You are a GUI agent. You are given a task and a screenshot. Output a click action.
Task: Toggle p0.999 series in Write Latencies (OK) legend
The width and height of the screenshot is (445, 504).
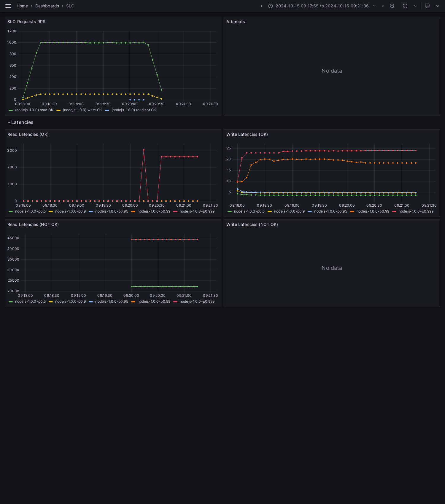coord(416,211)
